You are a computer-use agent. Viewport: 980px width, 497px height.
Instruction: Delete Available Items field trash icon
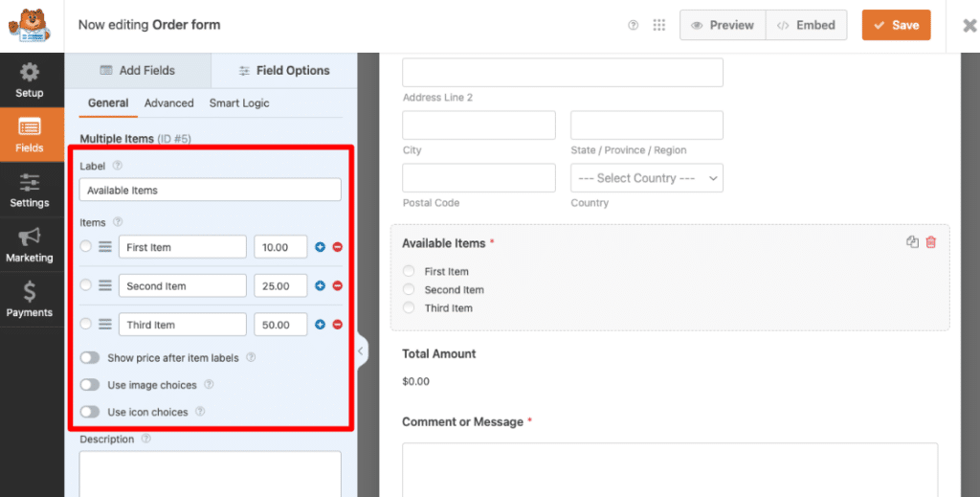pyautogui.click(x=931, y=242)
